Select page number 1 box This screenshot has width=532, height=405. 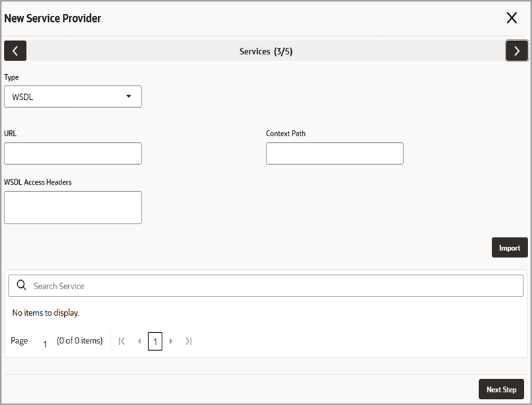coord(155,341)
